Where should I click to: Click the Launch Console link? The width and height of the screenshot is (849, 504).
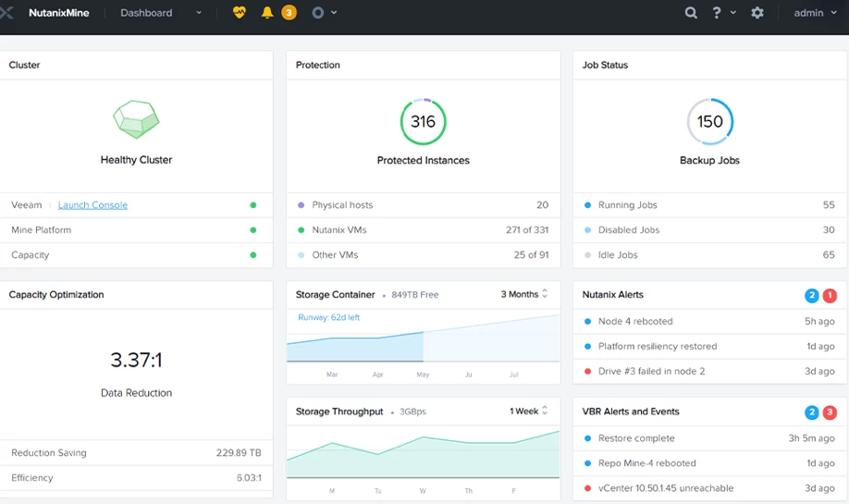click(92, 205)
